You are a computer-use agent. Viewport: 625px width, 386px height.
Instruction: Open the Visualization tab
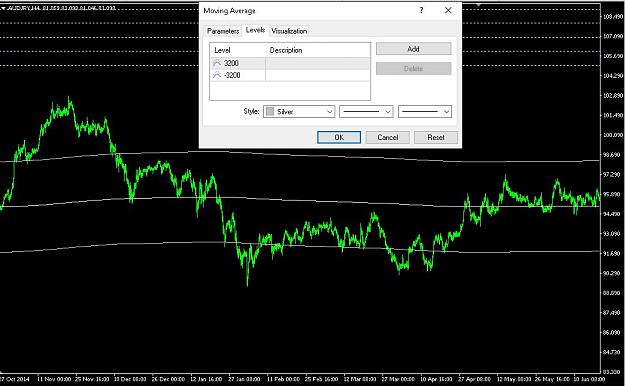click(x=289, y=31)
